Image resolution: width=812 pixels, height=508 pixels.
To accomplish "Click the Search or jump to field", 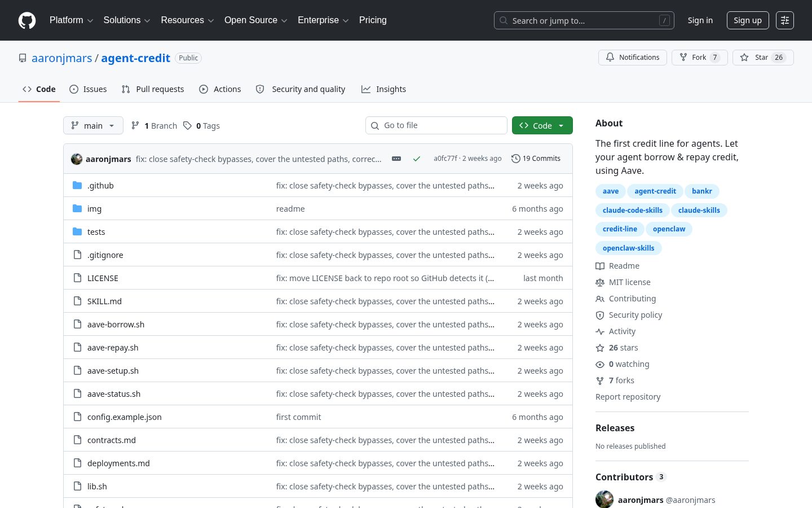I will coord(584,20).
